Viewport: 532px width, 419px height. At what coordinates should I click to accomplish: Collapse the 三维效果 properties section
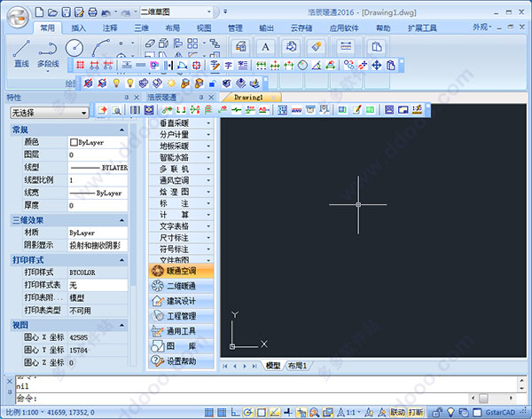point(121,220)
